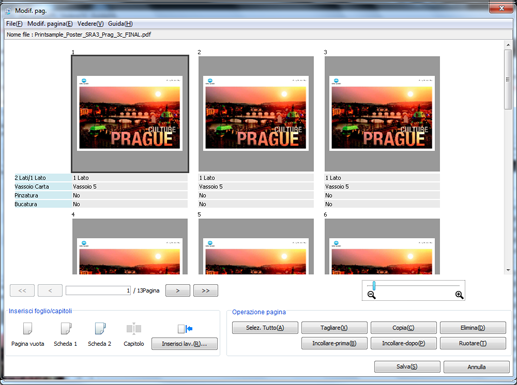Click page 1 '1 Lato' value
Image resolution: width=517 pixels, height=385 pixels.
point(81,178)
